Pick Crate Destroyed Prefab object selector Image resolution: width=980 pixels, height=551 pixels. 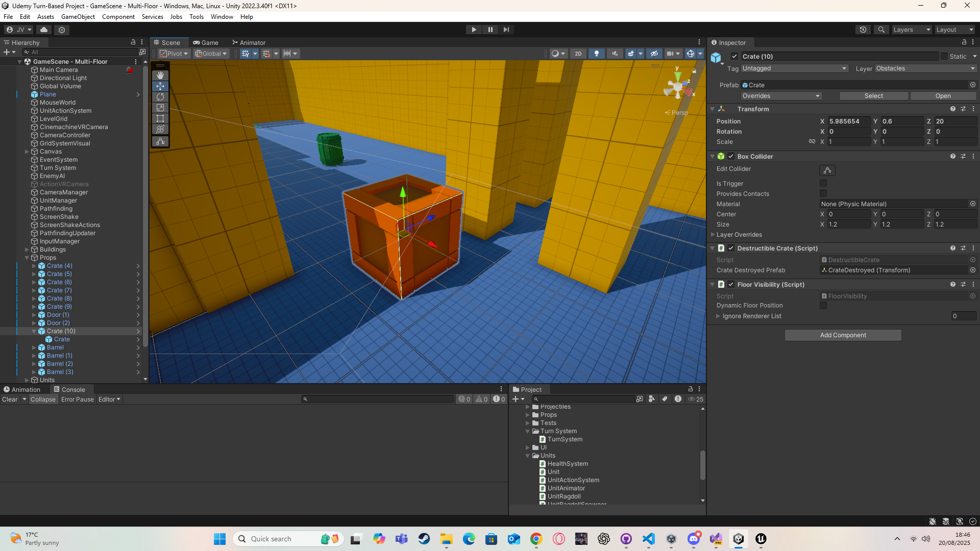pos(973,270)
